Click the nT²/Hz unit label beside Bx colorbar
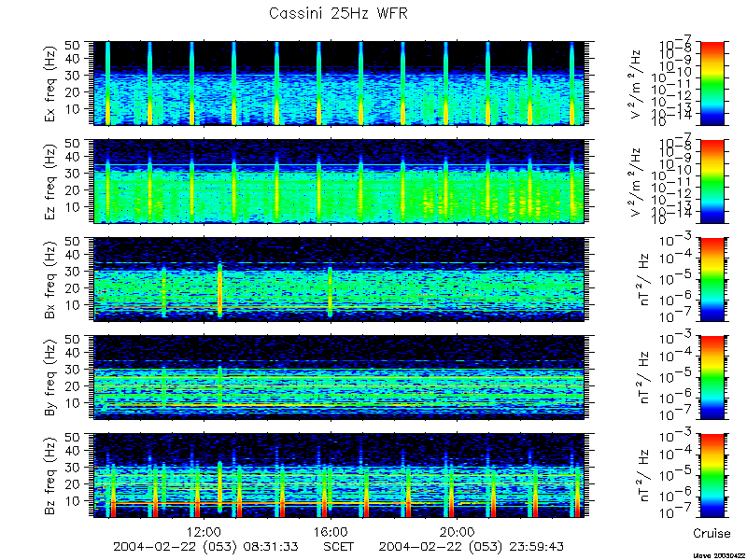The width and height of the screenshot is (747, 560). [x=643, y=279]
